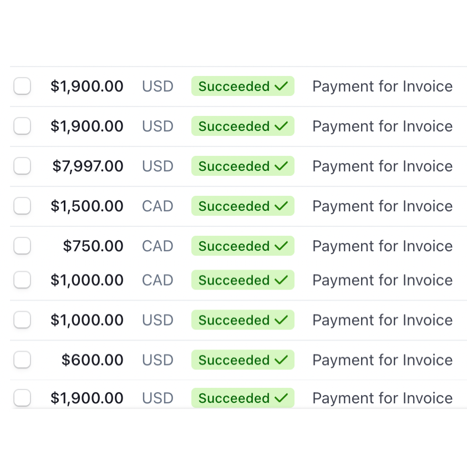
Task: Toggle the checkbox for $1,000.00 USD payment
Action: (x=22, y=320)
